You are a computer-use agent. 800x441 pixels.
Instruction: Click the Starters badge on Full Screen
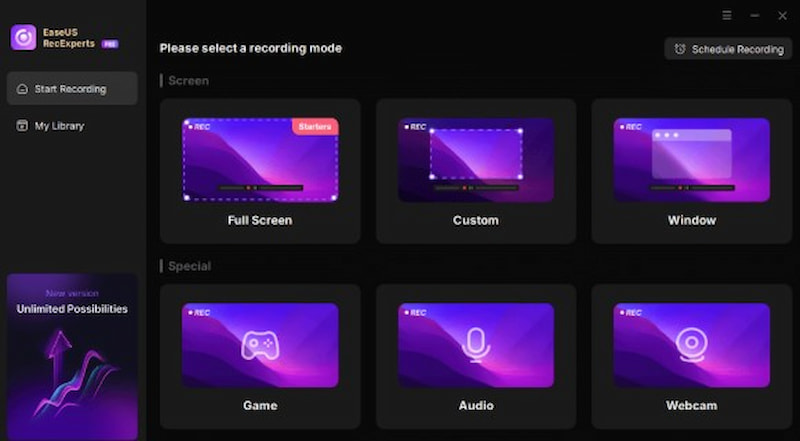coord(314,127)
